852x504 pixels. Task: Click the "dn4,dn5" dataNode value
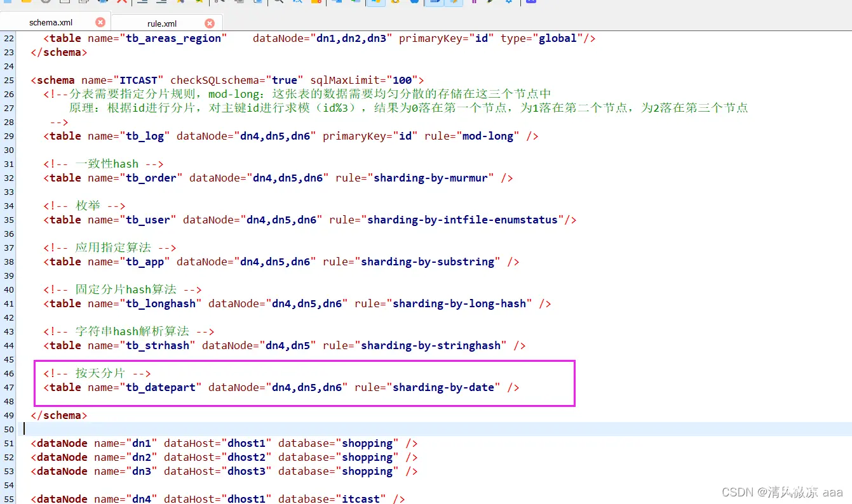tap(288, 345)
